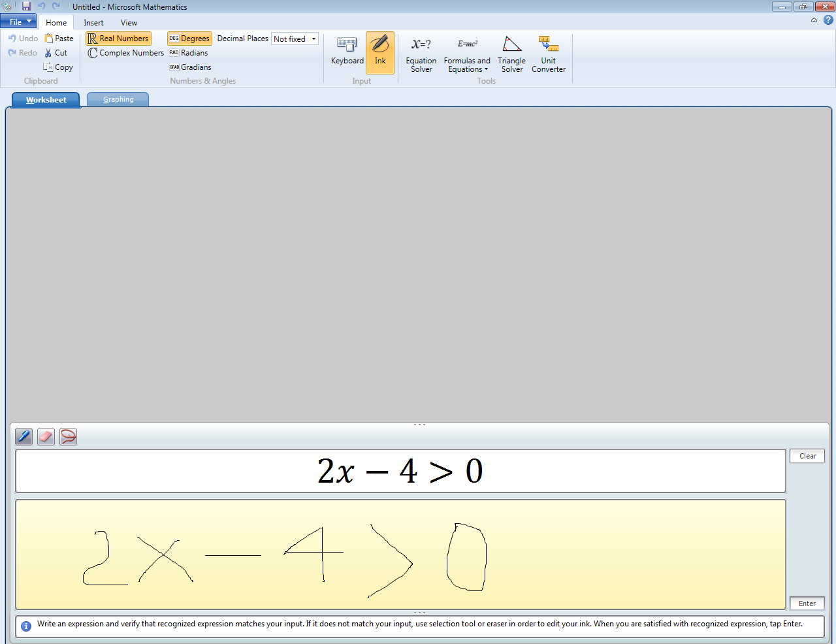Image resolution: width=836 pixels, height=644 pixels.
Task: Collapse the ribbon with the chevron
Action: (x=814, y=20)
